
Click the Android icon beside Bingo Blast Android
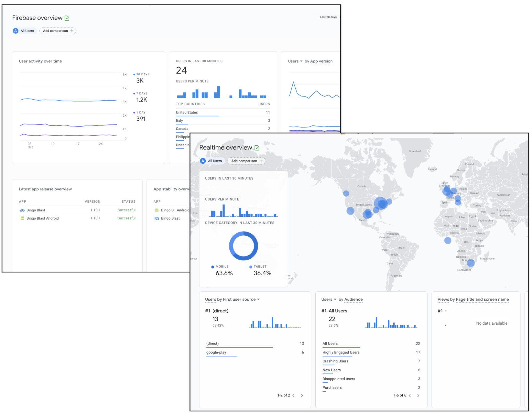(22, 218)
